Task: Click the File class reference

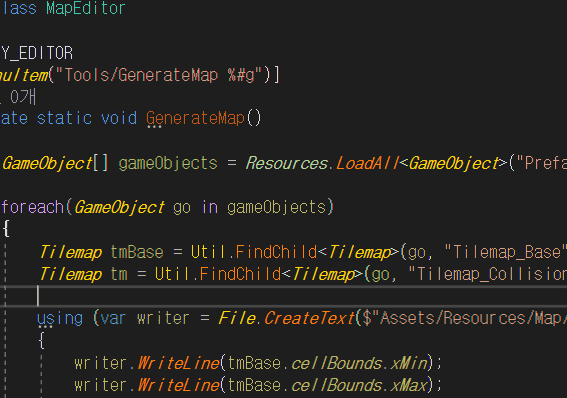Action: click(237, 318)
